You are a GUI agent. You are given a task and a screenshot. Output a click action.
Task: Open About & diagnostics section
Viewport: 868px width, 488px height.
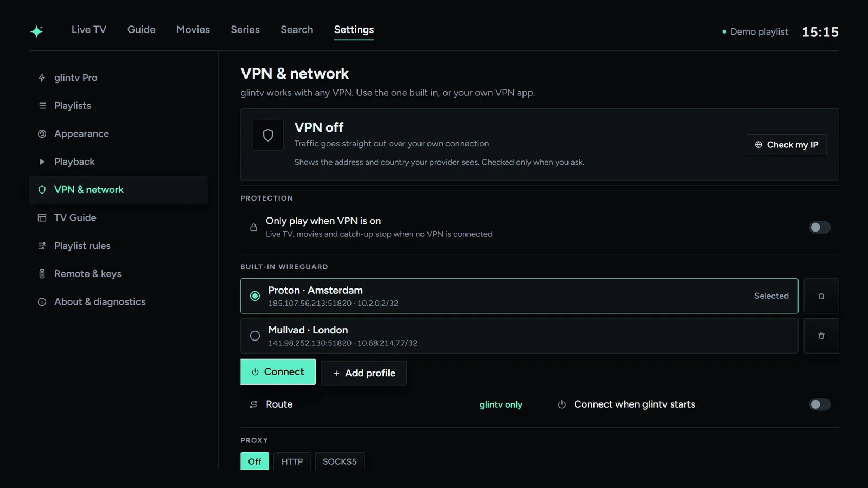[118, 302]
